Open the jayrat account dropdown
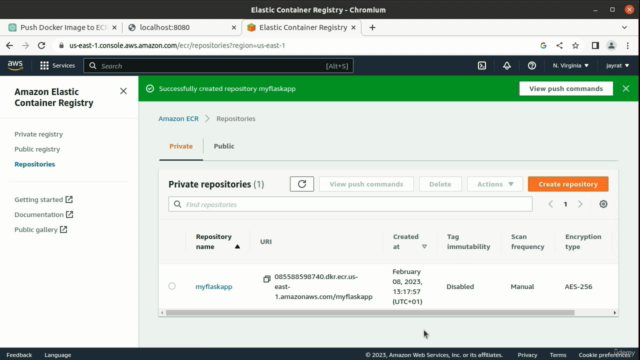 [x=617, y=66]
